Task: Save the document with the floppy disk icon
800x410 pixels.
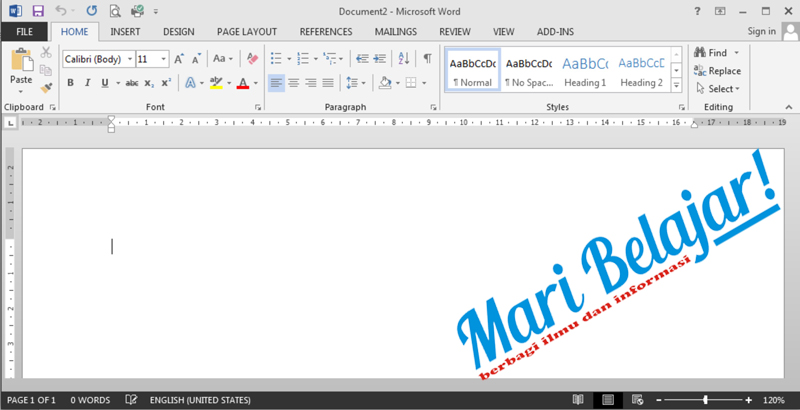Action: point(38,11)
